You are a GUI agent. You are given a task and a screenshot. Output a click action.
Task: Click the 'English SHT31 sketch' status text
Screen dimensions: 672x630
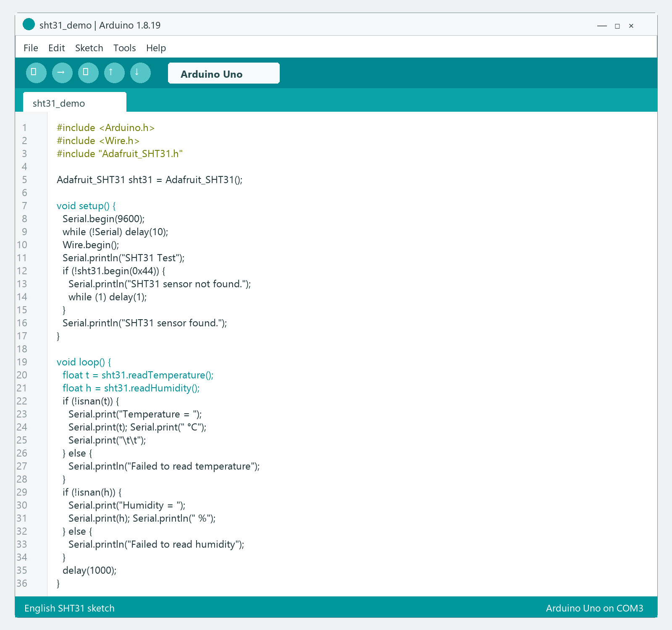pyautogui.click(x=69, y=608)
